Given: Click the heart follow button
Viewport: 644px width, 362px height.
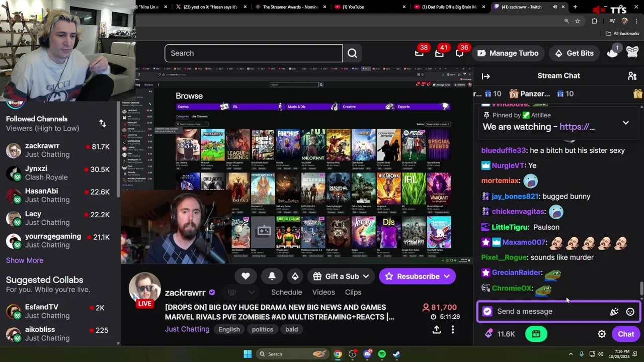Looking at the screenshot, I should tap(246, 276).
